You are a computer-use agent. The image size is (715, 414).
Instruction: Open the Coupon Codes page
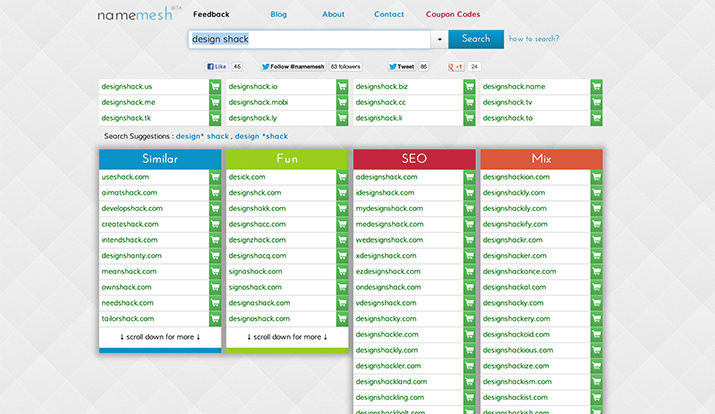[453, 14]
